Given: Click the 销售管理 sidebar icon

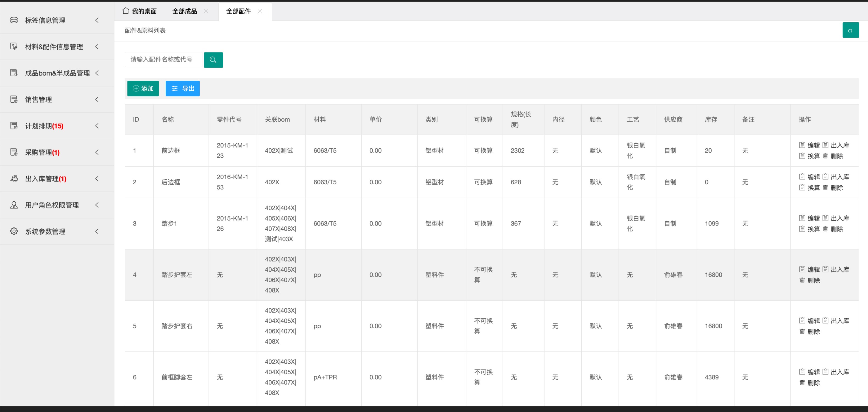Looking at the screenshot, I should click(14, 99).
